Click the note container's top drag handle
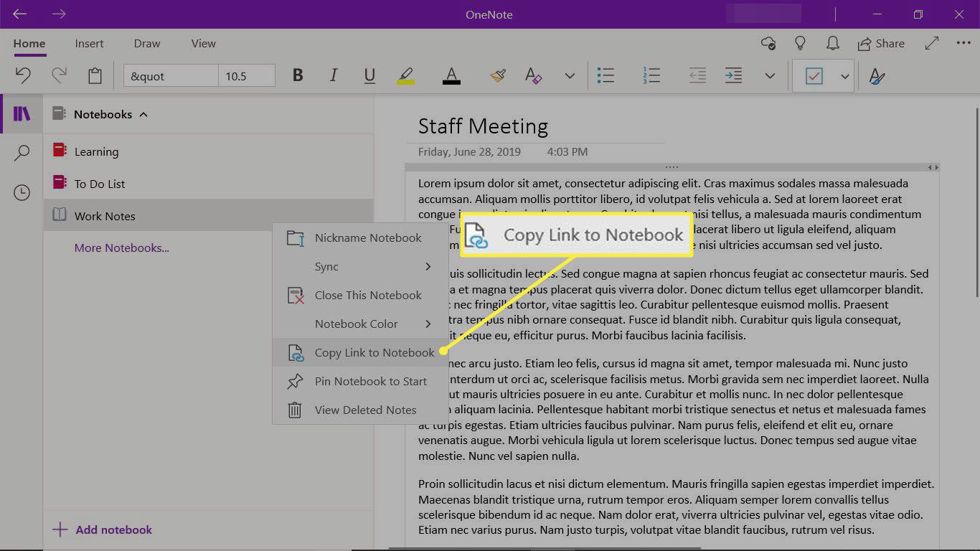The width and height of the screenshot is (980, 551). coord(672,167)
